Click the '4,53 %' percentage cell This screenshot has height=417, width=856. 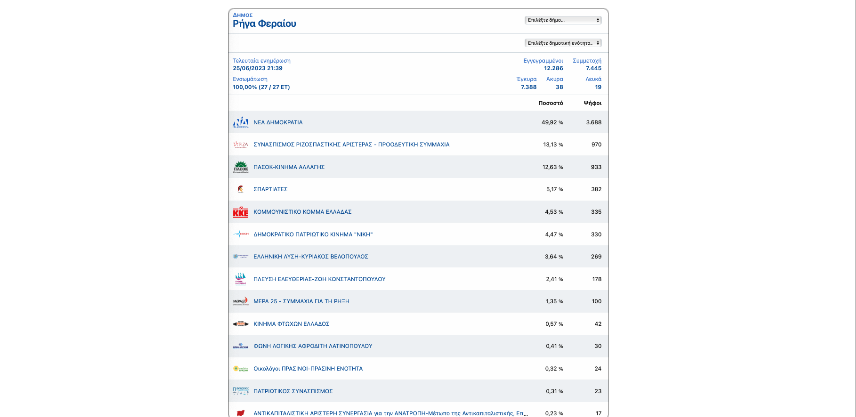click(554, 212)
